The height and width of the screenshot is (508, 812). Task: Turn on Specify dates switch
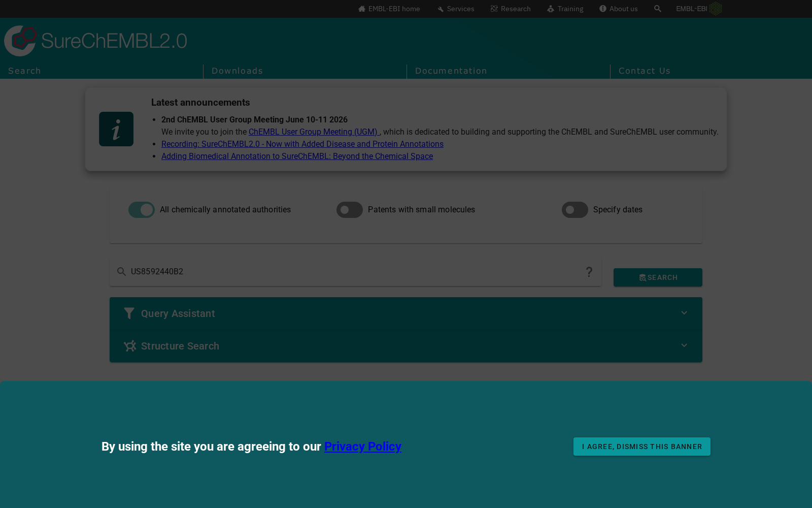[x=575, y=210]
